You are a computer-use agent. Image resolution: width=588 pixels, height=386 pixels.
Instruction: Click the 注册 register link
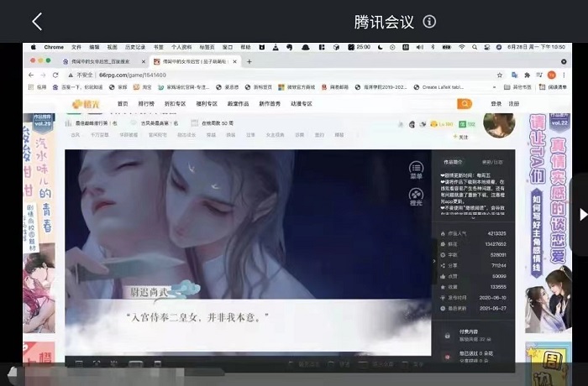pyautogui.click(x=514, y=104)
